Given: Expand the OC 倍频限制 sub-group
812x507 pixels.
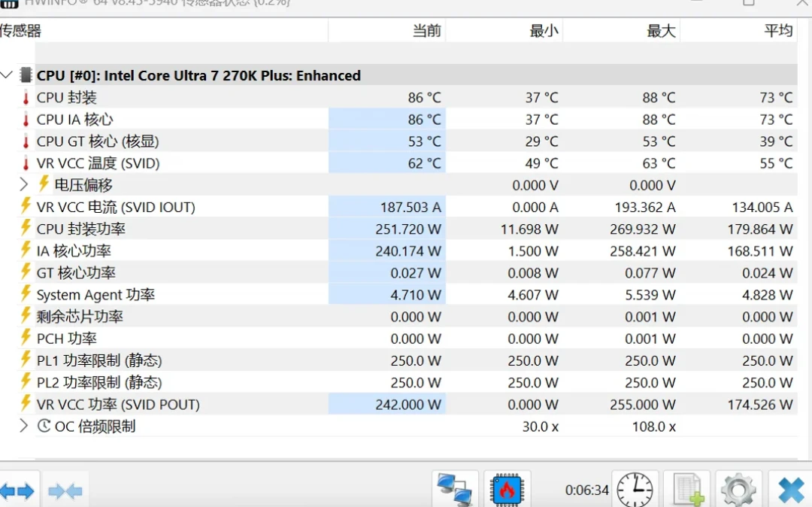Looking at the screenshot, I should click(x=23, y=426).
